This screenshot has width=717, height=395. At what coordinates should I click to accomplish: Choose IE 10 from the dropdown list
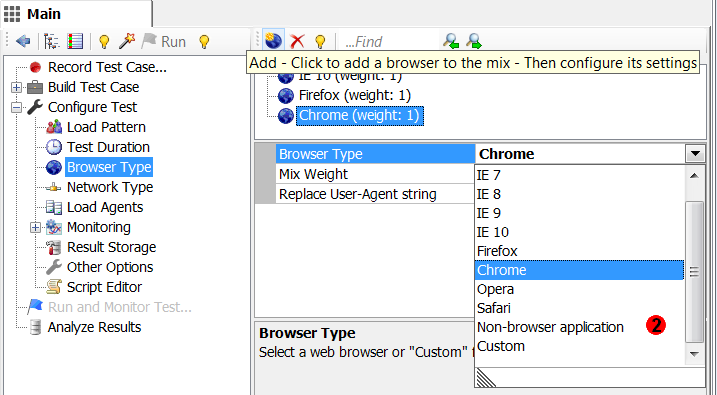point(579,232)
